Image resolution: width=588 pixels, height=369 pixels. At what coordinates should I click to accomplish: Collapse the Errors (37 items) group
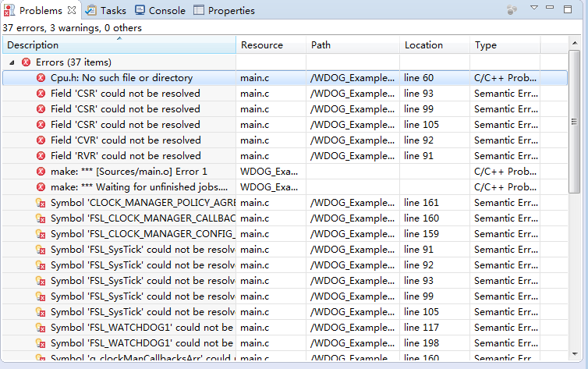[x=12, y=62]
